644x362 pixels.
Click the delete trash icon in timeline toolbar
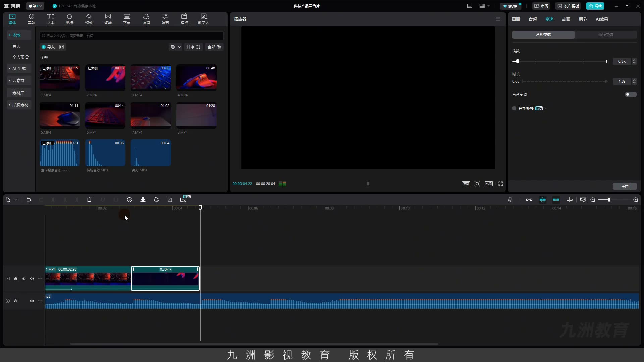tap(89, 200)
